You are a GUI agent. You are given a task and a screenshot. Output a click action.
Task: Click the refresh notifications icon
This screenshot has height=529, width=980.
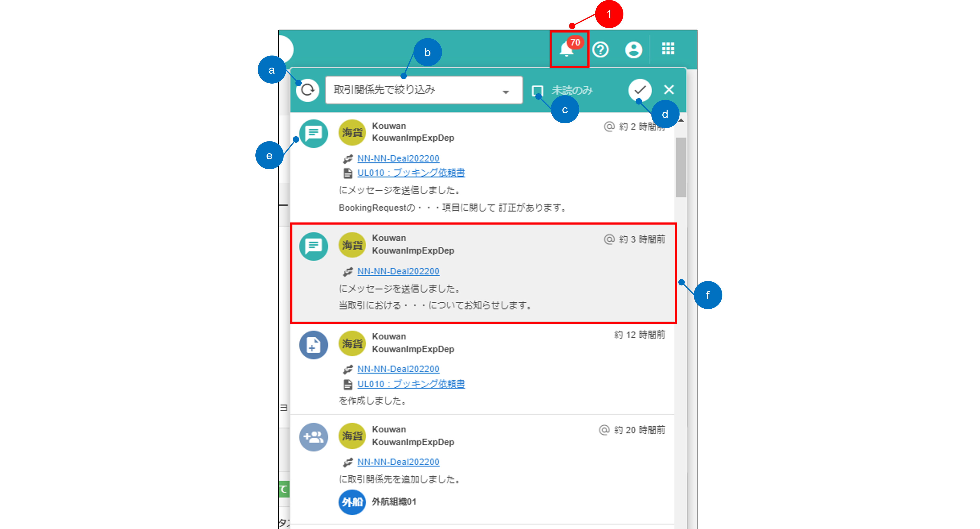pos(307,90)
